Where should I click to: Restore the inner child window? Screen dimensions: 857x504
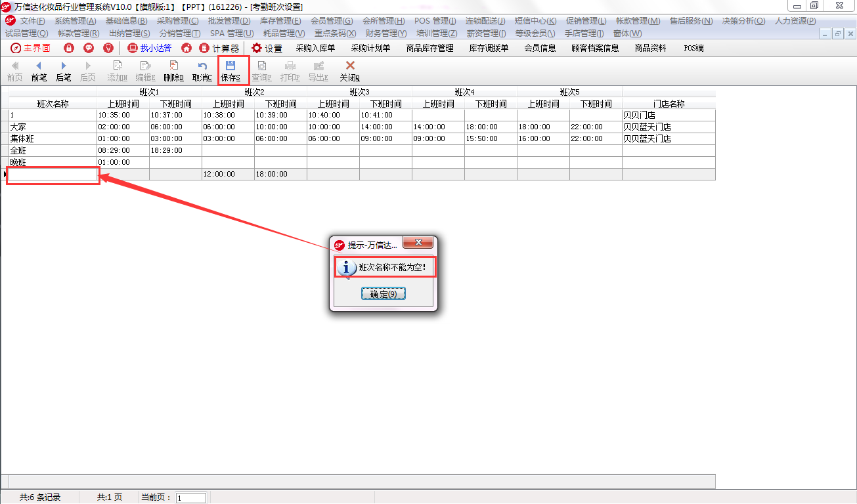pyautogui.click(x=837, y=33)
